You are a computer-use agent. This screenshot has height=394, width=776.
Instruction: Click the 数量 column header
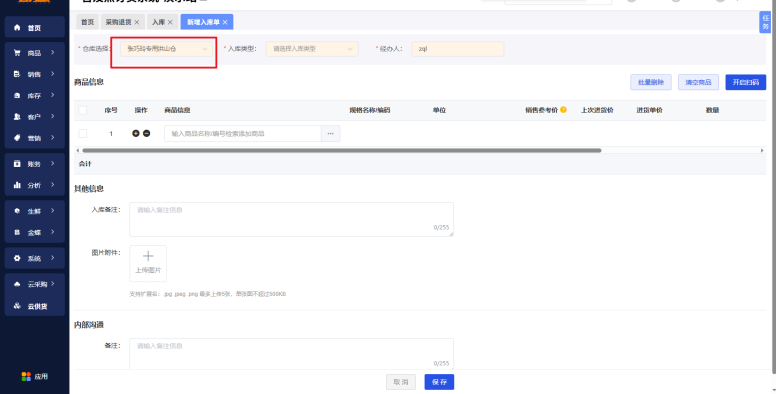point(712,110)
